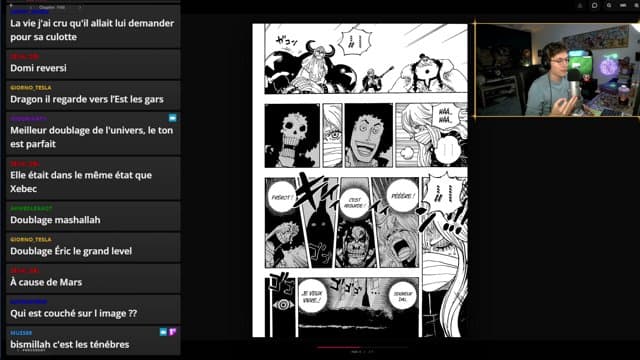Select message 'Dragon il regarde vers l'Est les gars'

tap(93, 96)
